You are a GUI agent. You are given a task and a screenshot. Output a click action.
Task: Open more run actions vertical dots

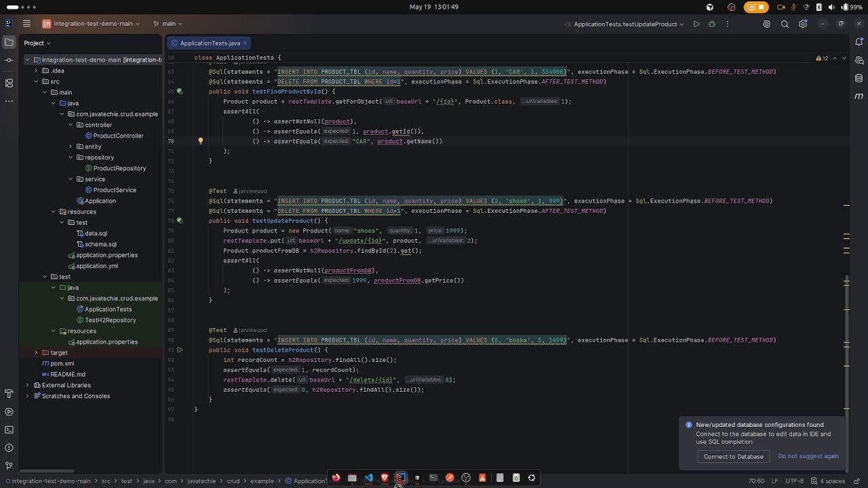click(727, 24)
